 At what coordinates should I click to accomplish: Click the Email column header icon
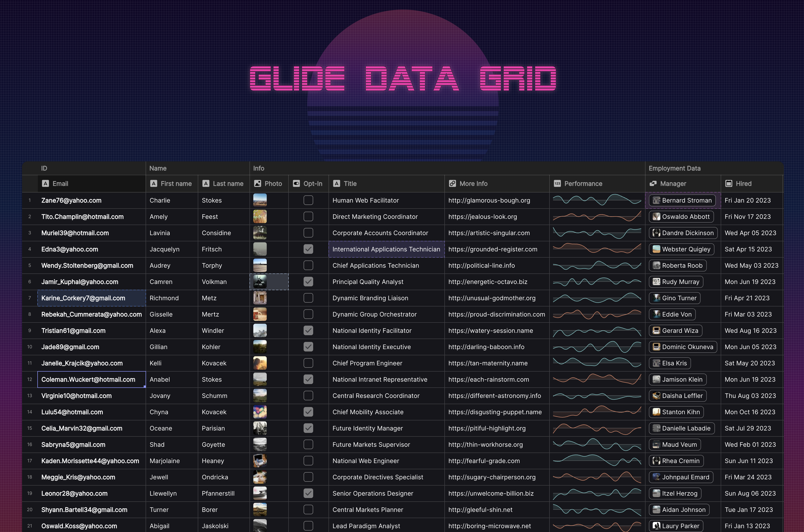[x=45, y=183]
